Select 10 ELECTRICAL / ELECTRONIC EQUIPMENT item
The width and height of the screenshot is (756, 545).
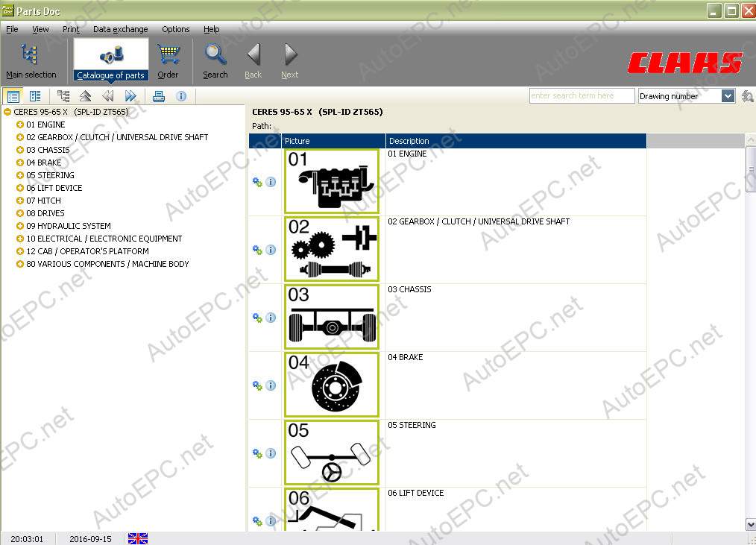(x=104, y=239)
